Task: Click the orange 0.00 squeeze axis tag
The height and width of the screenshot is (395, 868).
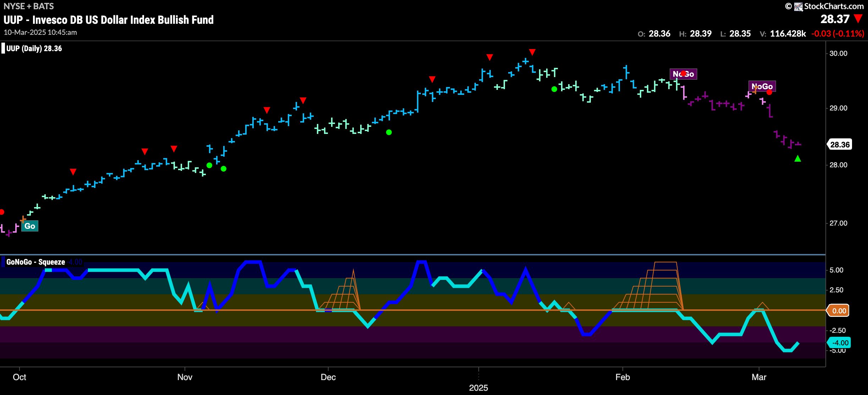Action: point(839,311)
